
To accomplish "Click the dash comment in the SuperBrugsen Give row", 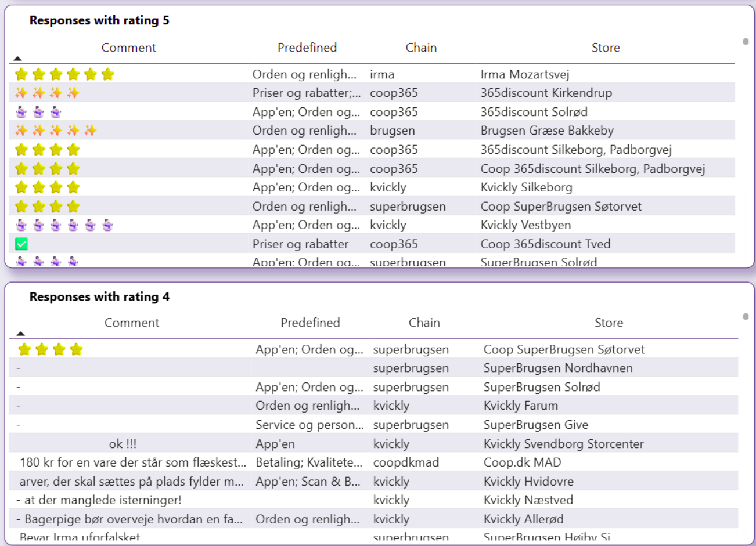I will coord(19,425).
